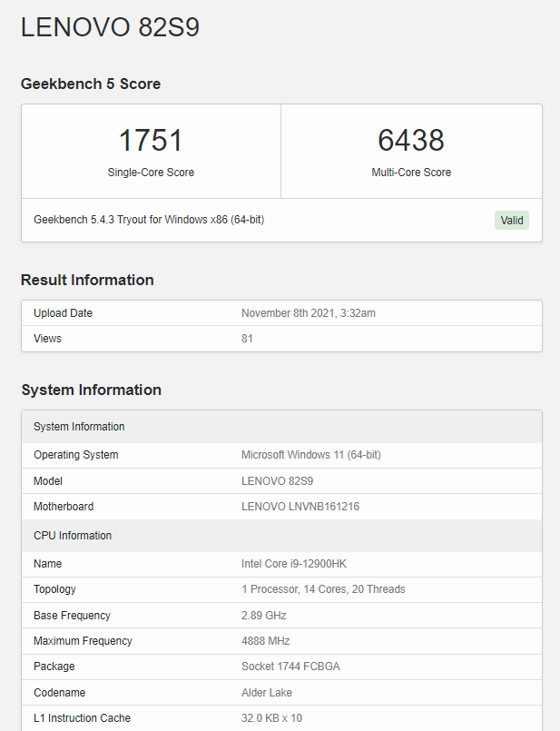Select the November 8th 2021, 3:32am value

pyautogui.click(x=309, y=313)
